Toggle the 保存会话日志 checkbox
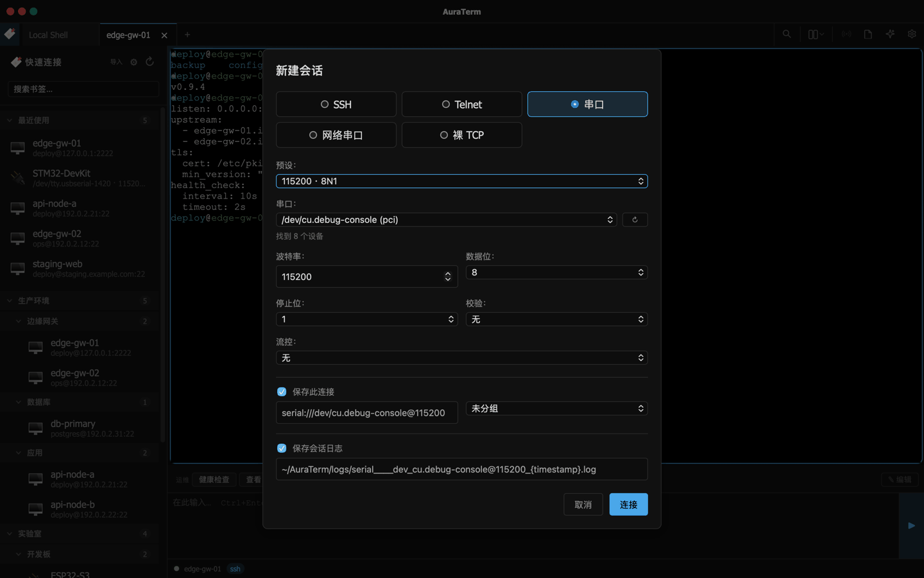This screenshot has width=924, height=578. point(281,448)
